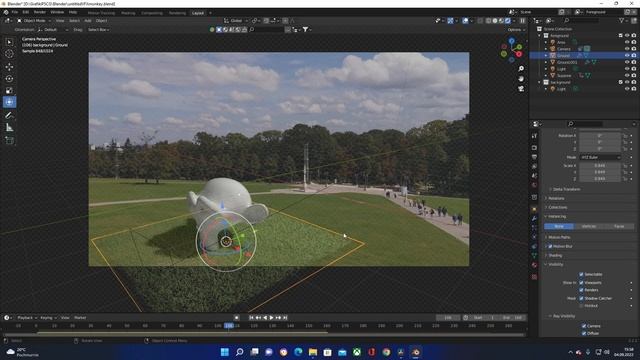Open the Render menu

click(40, 12)
